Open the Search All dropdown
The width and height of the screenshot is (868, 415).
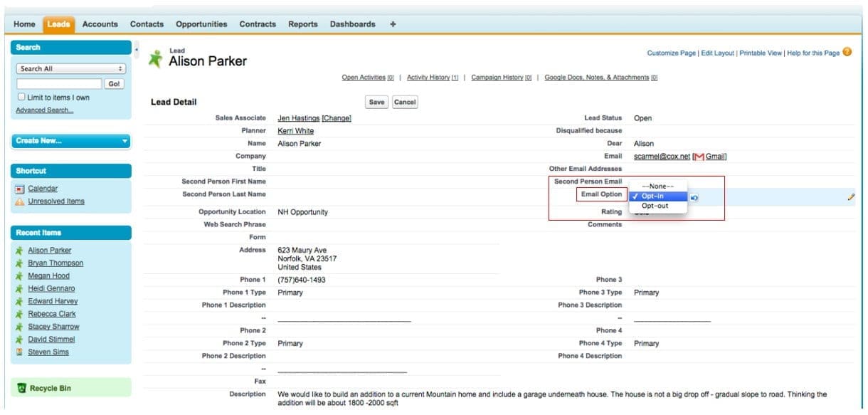click(70, 69)
